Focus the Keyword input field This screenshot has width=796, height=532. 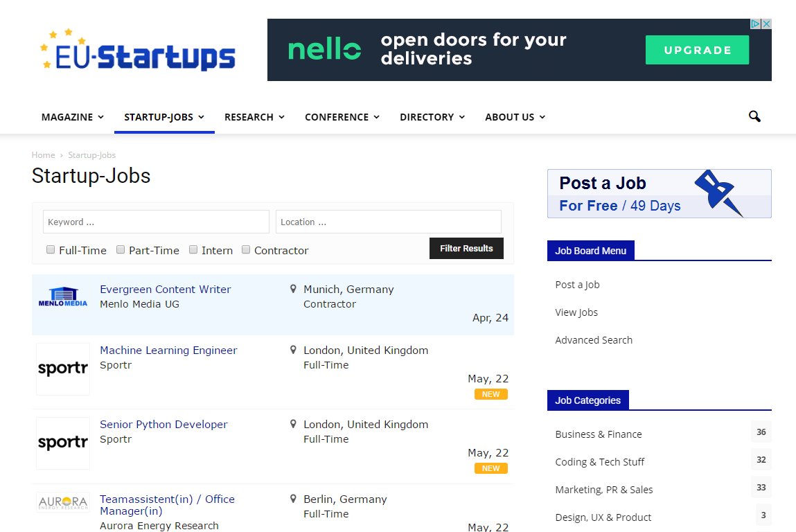point(156,222)
